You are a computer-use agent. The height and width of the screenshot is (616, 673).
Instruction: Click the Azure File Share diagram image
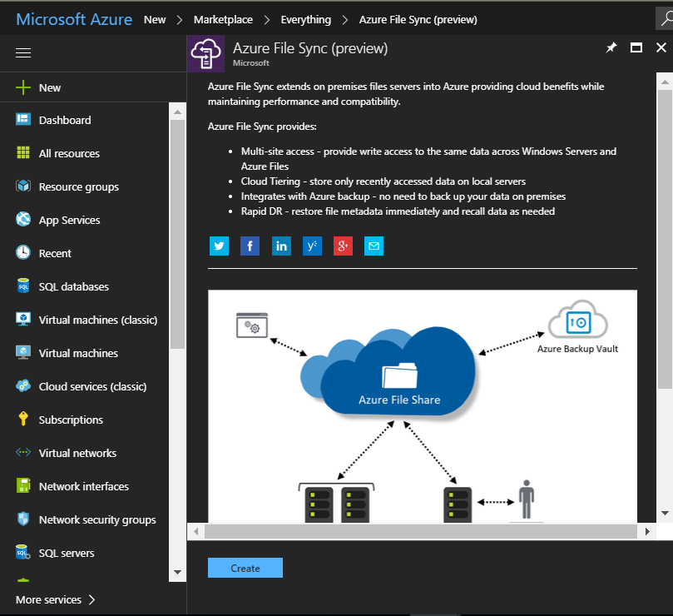[x=423, y=406]
